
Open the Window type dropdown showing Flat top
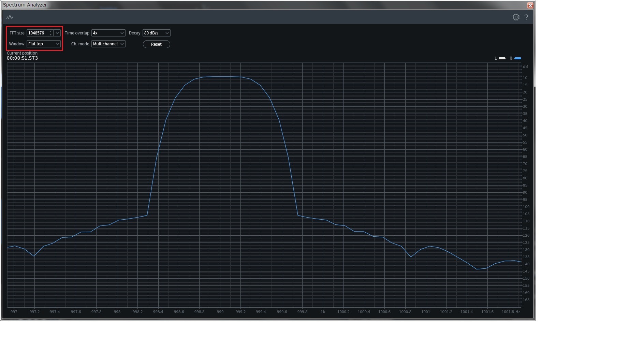44,44
